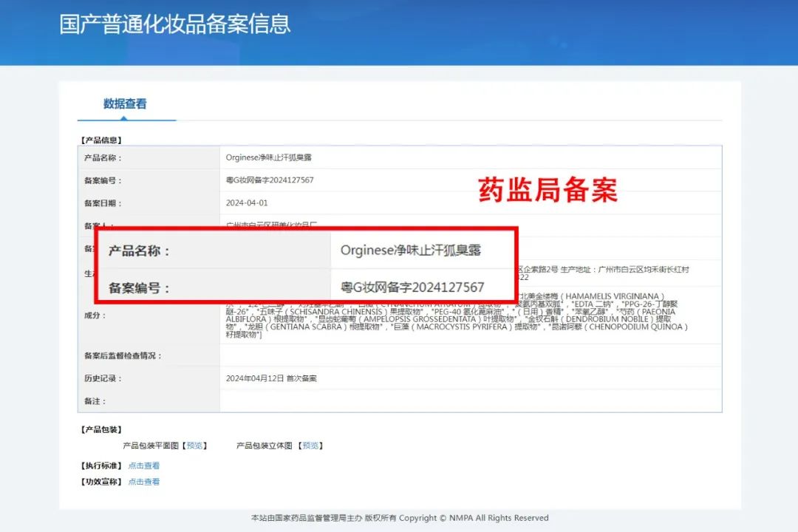Select ingredient text DENDROBIUM NOBILE
Viewport: 798px width, 532px height.
pyautogui.click(x=607, y=319)
